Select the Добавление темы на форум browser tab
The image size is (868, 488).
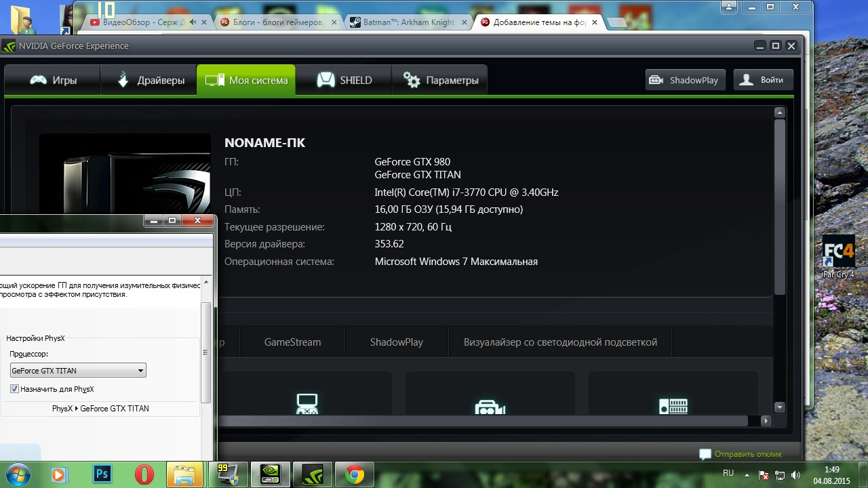(x=539, y=22)
